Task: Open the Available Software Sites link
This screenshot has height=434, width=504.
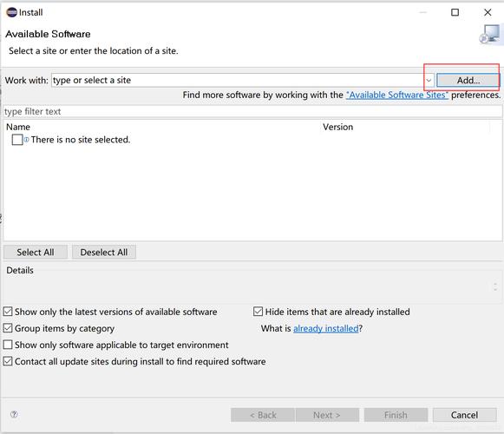Action: 397,95
